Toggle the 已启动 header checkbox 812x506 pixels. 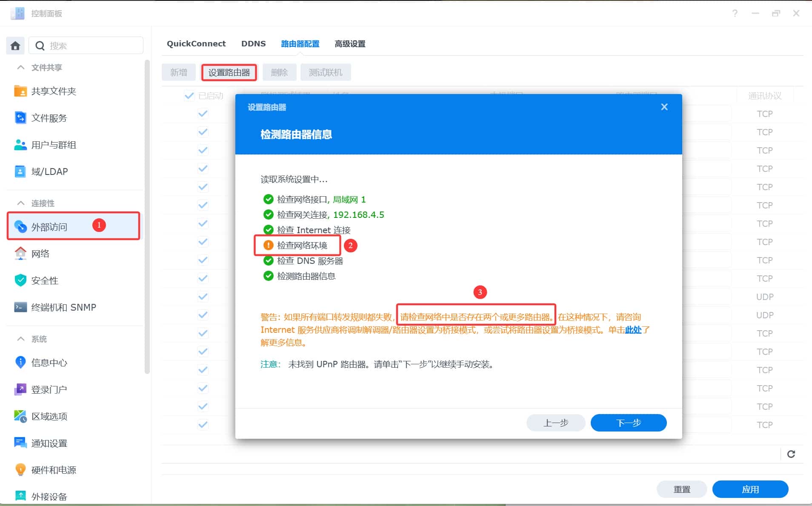click(x=189, y=96)
